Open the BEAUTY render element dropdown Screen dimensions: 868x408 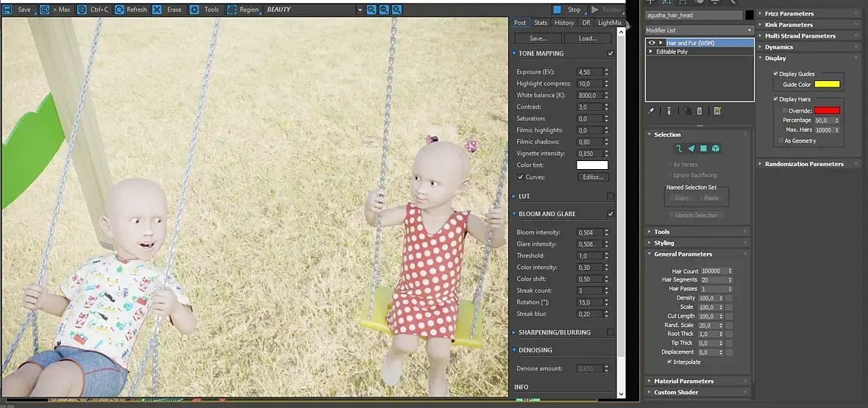point(360,10)
